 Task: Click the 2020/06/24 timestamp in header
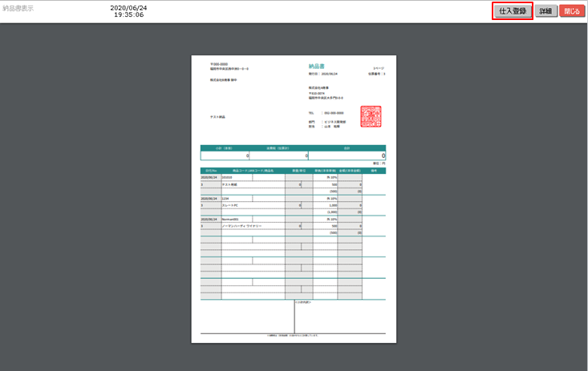[x=128, y=8]
